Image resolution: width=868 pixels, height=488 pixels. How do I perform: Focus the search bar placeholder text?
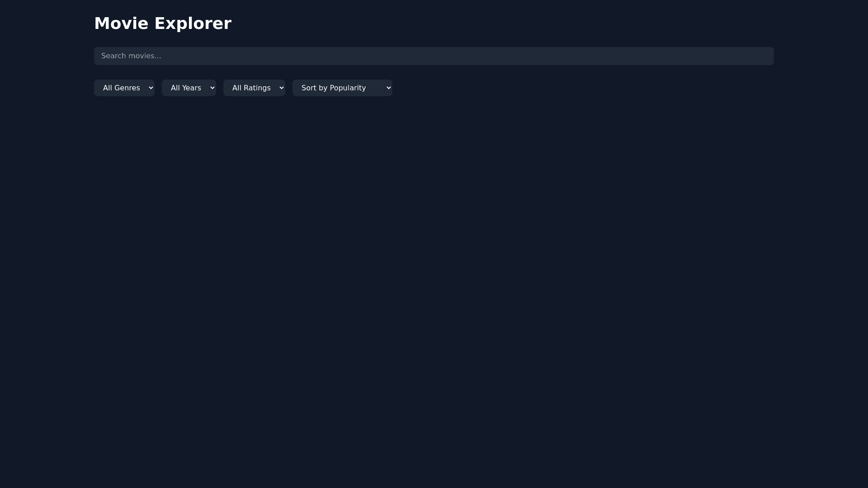pos(131,56)
